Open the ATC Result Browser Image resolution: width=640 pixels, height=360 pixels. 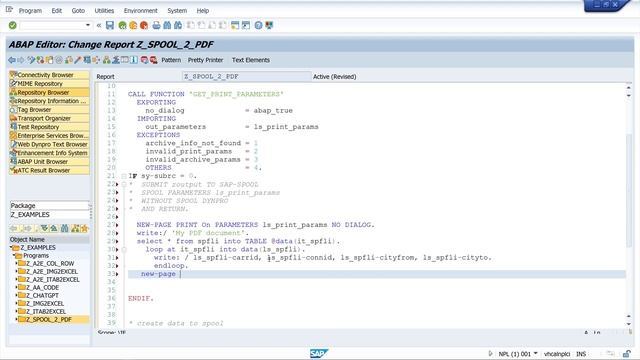[49, 170]
